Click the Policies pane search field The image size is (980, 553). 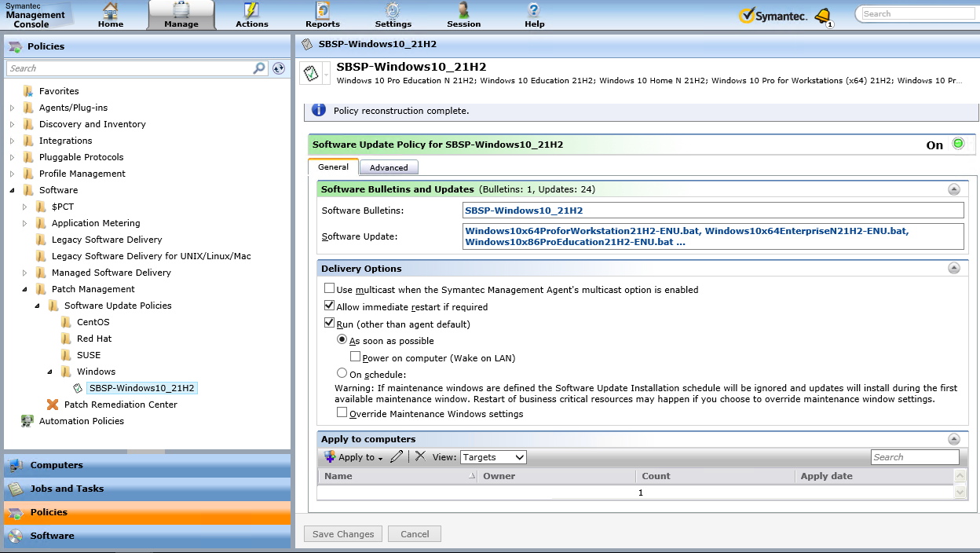pyautogui.click(x=130, y=68)
